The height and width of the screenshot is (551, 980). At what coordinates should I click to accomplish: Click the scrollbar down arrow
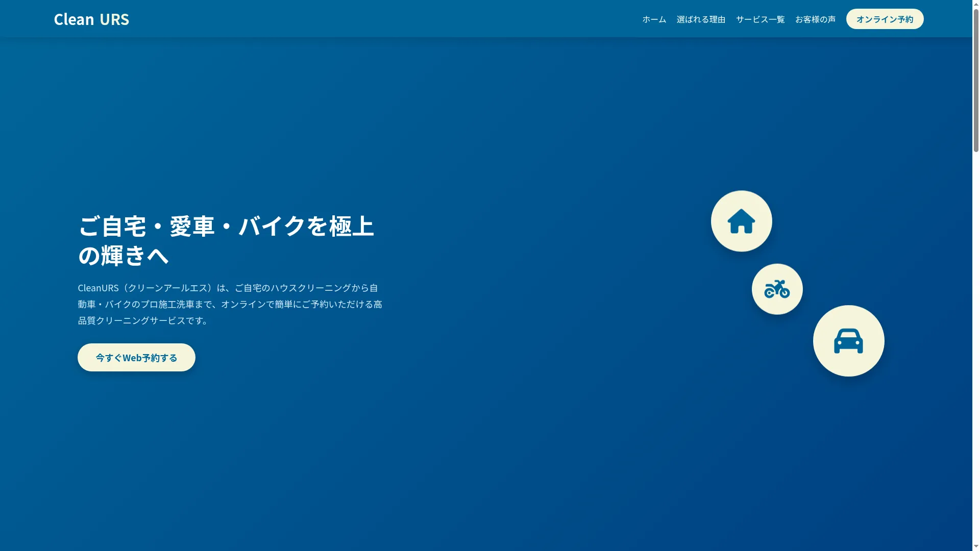(x=976, y=547)
